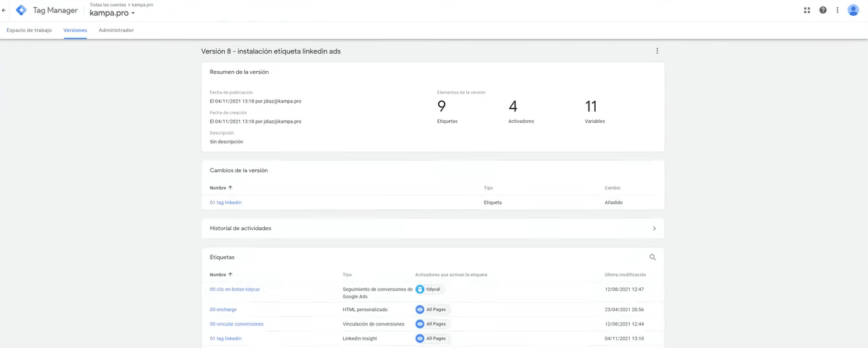Click the 23/04/2021 20:56 date
868x348 pixels.
[x=624, y=309]
